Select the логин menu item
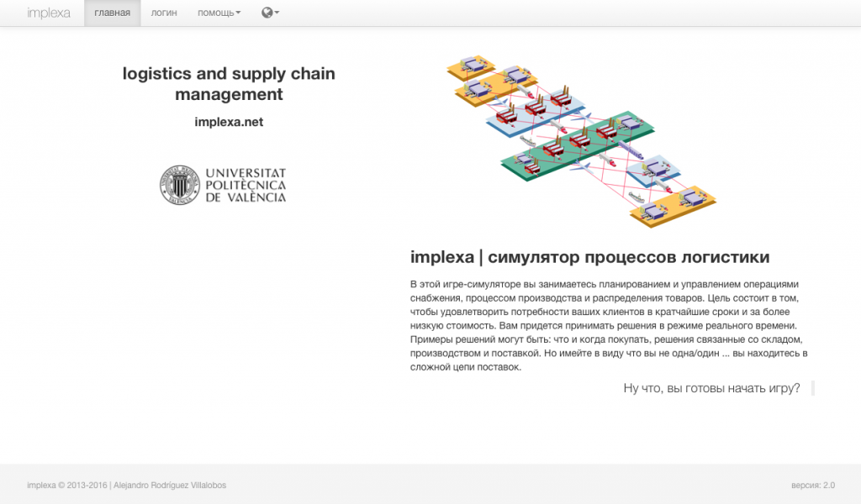This screenshot has width=861, height=504. pyautogui.click(x=163, y=13)
